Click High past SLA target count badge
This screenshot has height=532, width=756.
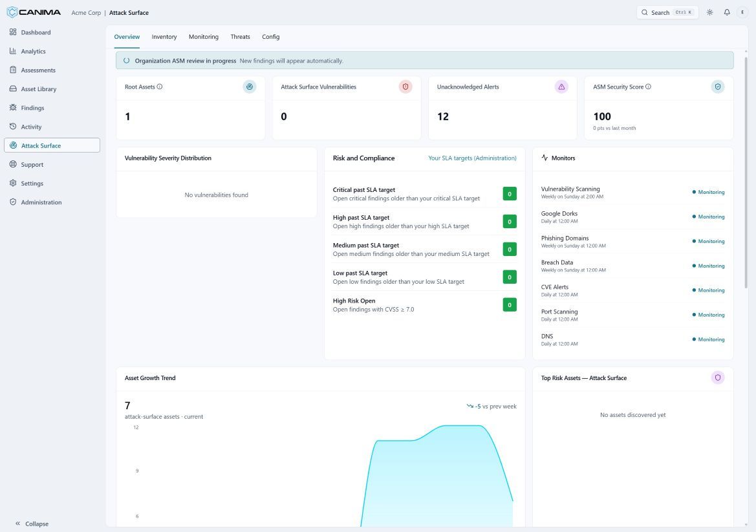point(510,222)
